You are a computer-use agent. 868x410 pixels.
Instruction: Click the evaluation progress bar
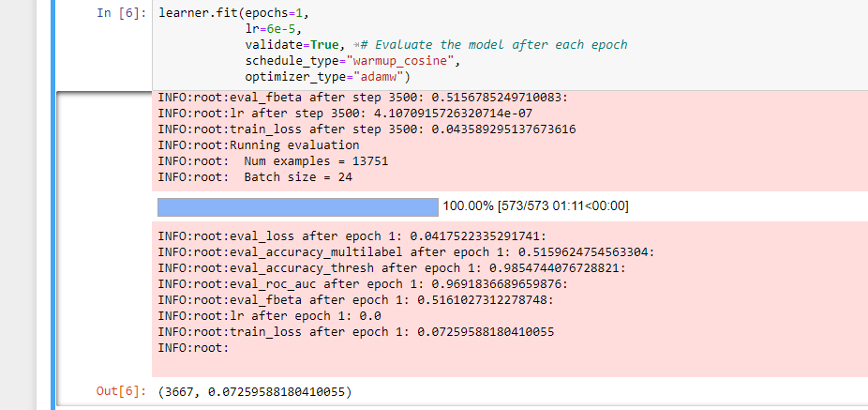[298, 206]
